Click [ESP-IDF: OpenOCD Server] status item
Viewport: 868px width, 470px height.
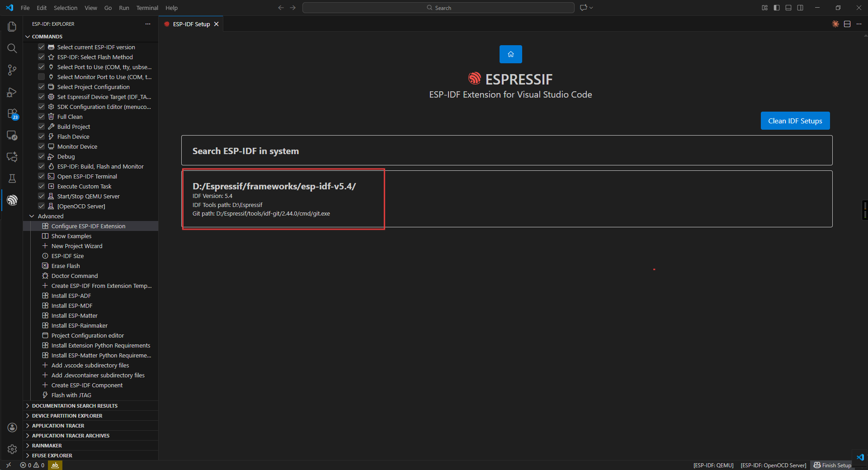pos(773,465)
